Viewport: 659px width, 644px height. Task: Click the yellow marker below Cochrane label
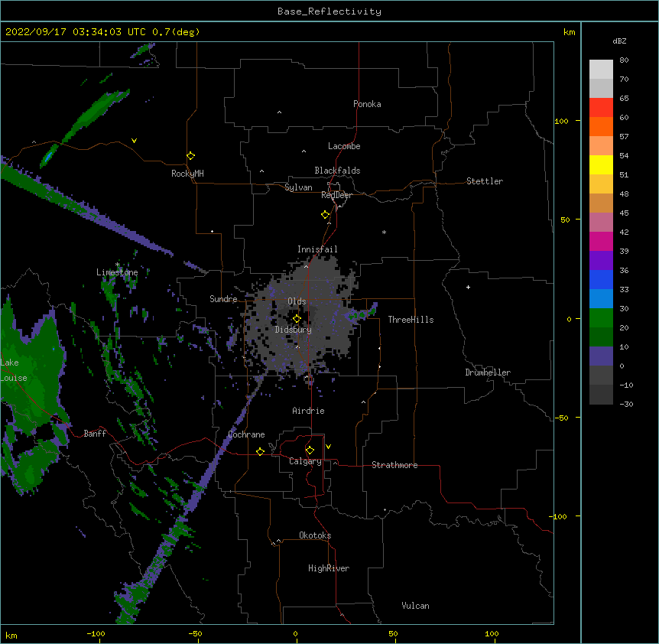click(260, 451)
